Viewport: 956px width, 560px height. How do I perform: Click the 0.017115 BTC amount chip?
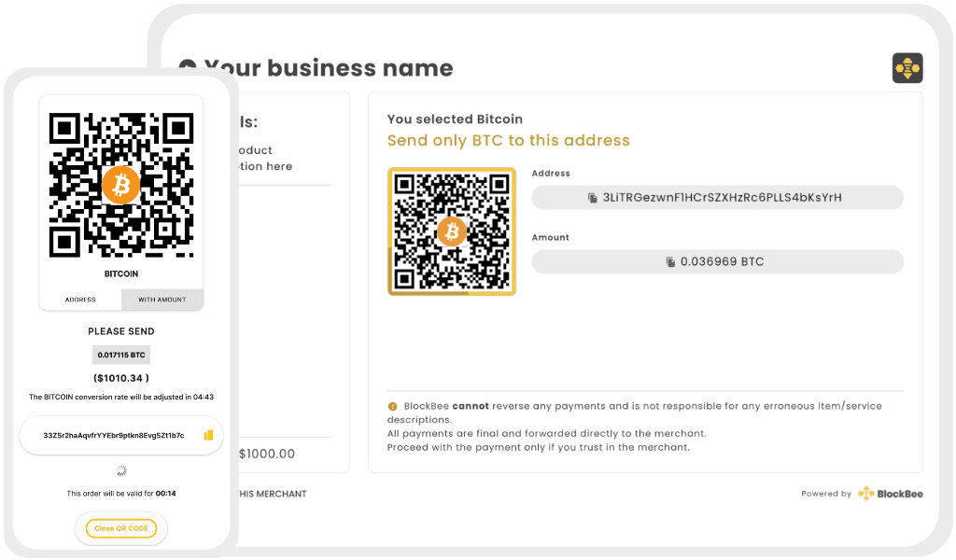tap(121, 355)
